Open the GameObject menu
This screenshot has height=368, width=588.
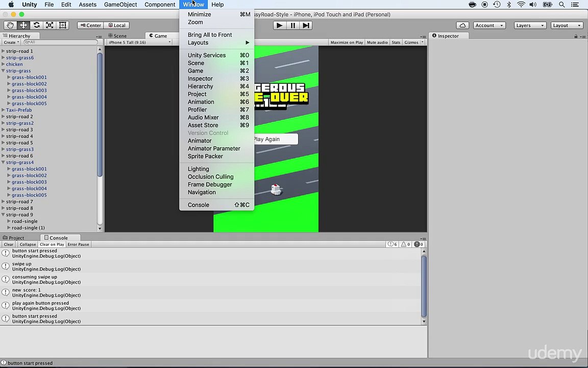[121, 5]
